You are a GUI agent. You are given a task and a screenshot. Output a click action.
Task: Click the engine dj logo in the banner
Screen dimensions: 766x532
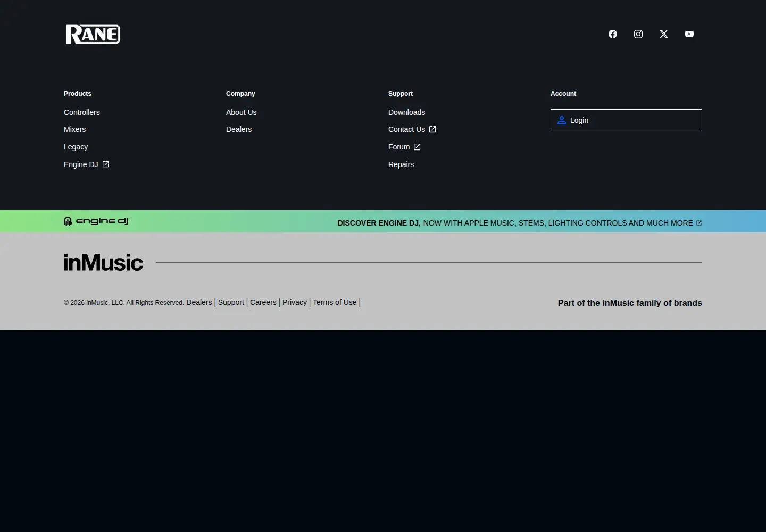coord(96,221)
